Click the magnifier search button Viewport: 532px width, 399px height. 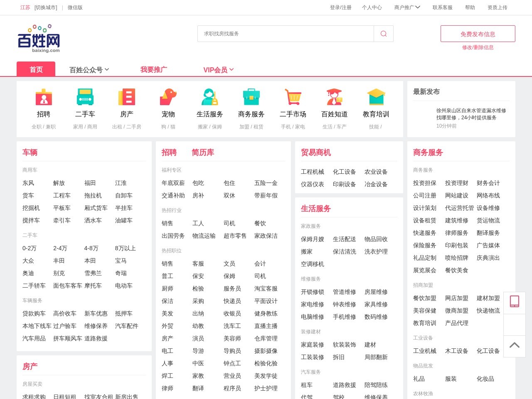[x=384, y=34]
